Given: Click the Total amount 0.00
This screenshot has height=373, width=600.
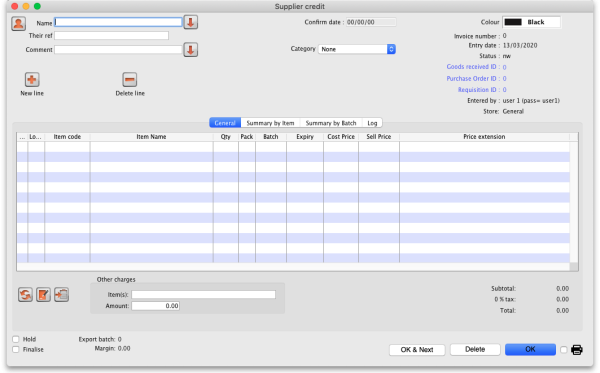Looking at the screenshot, I should (x=562, y=310).
